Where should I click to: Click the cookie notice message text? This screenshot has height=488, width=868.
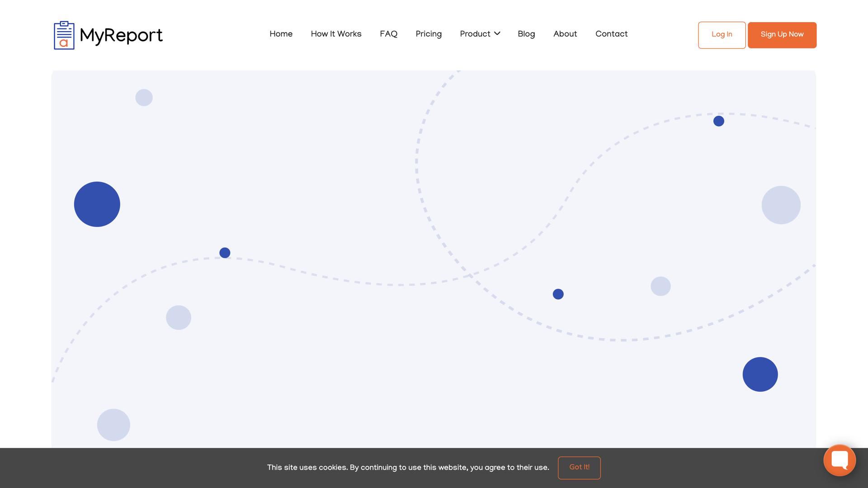(x=408, y=468)
